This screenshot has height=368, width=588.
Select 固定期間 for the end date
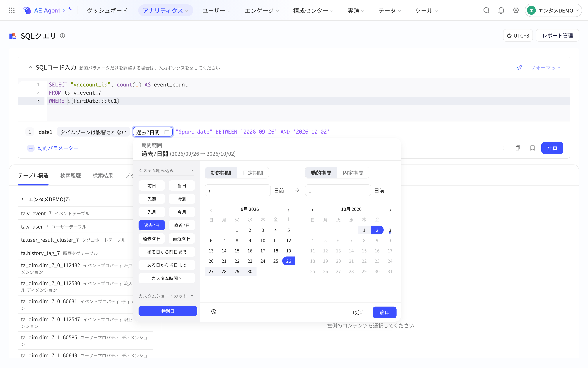point(353,173)
